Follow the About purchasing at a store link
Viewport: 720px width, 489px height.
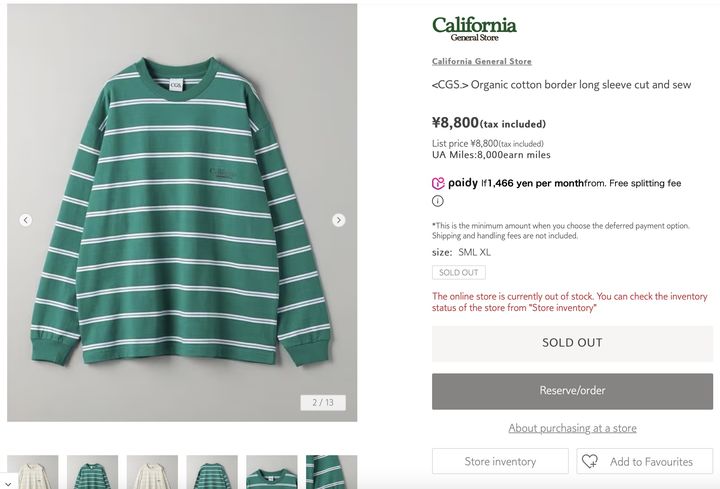coord(572,428)
